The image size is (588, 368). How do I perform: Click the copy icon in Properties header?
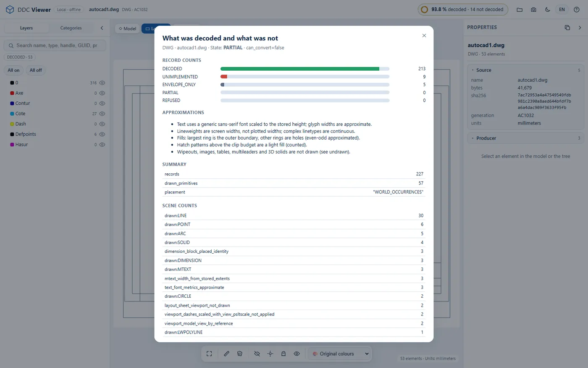tap(567, 27)
